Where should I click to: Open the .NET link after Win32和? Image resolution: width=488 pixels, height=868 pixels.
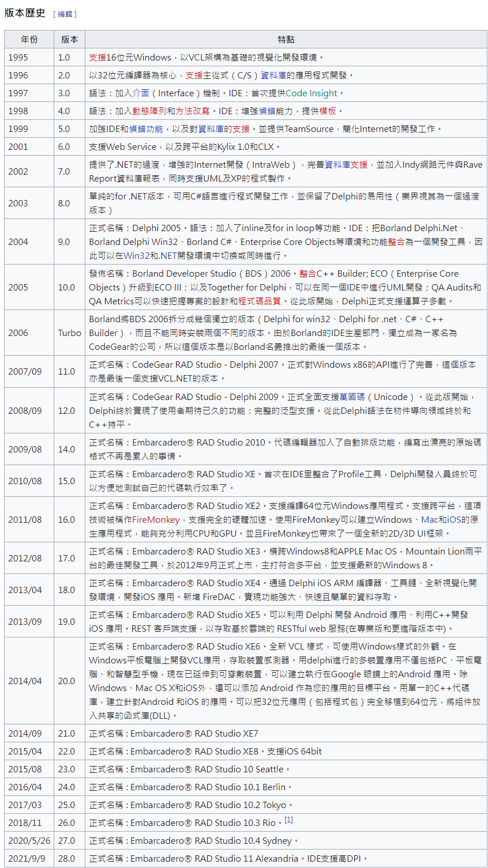click(167, 256)
